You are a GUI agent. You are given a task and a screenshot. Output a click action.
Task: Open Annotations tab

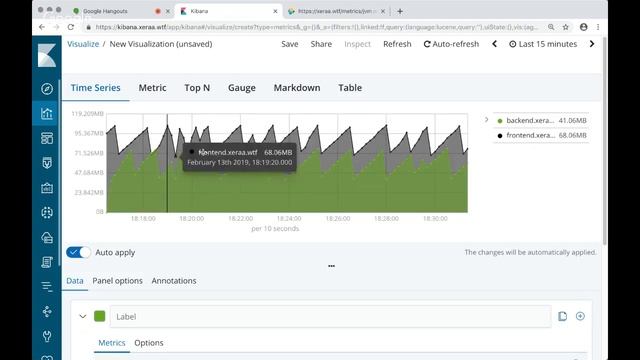(174, 281)
